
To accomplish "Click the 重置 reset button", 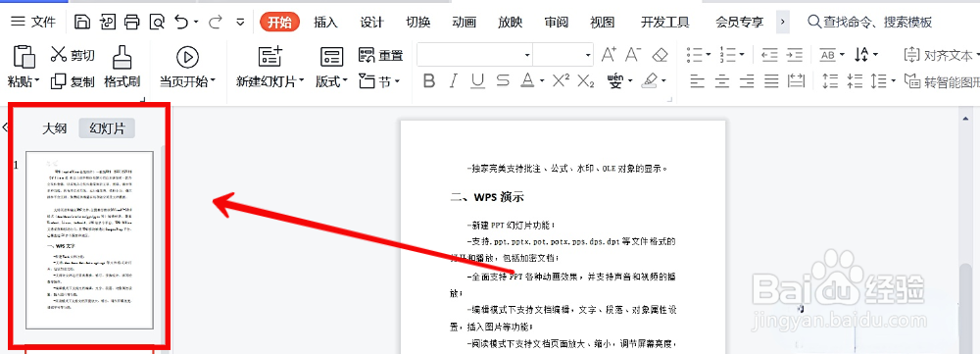I will coord(380,55).
